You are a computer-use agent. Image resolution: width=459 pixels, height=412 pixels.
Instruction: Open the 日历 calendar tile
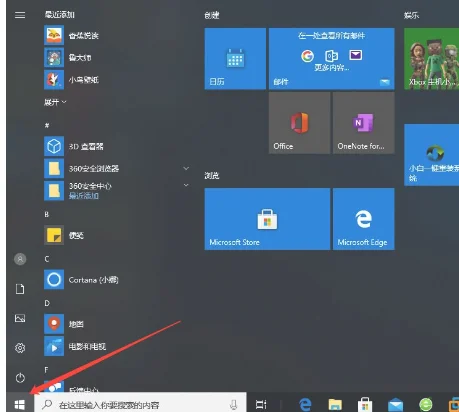coord(235,59)
